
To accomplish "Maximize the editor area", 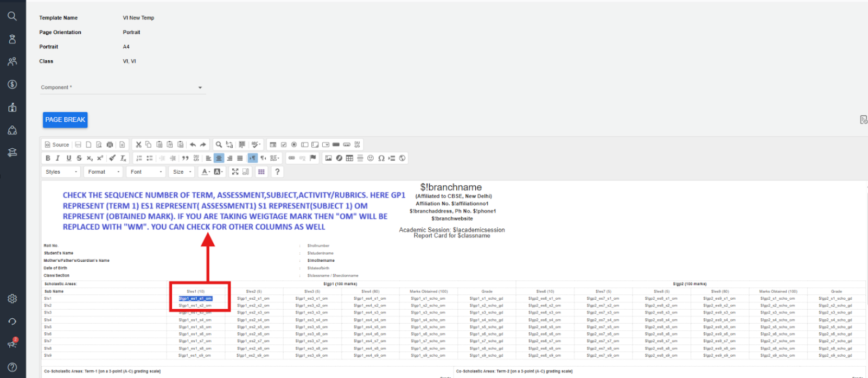I will tap(235, 172).
